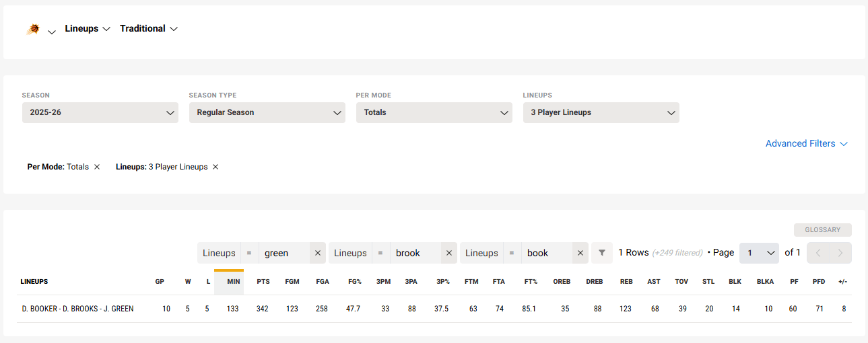Go to the next table page
The height and width of the screenshot is (343, 868).
[x=840, y=254]
